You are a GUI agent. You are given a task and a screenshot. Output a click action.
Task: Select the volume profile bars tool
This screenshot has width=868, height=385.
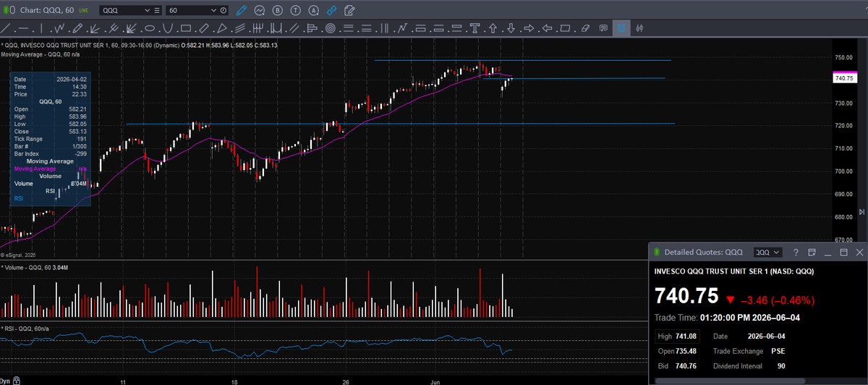[312, 28]
